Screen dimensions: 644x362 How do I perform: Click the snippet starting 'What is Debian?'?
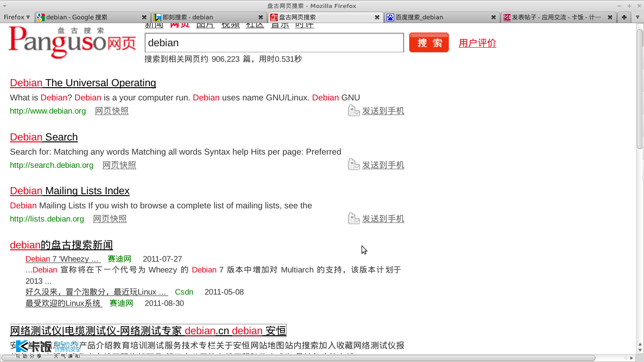(x=185, y=98)
